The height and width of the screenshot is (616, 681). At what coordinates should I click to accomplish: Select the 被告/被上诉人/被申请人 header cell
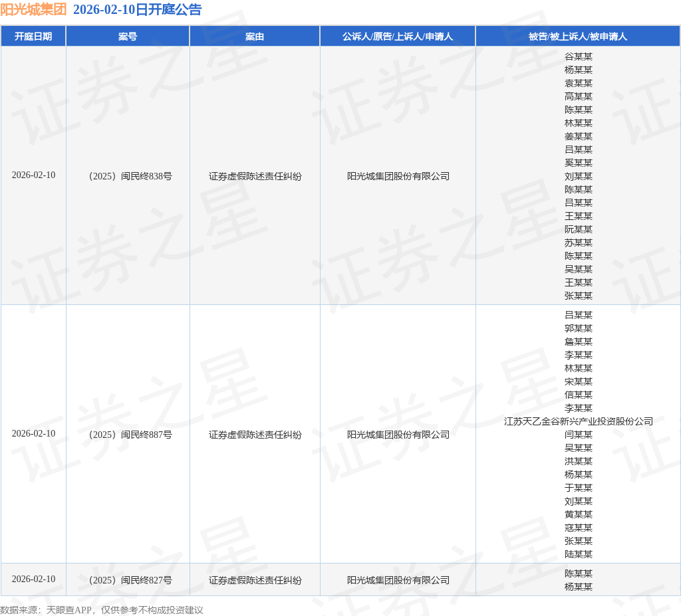click(578, 37)
